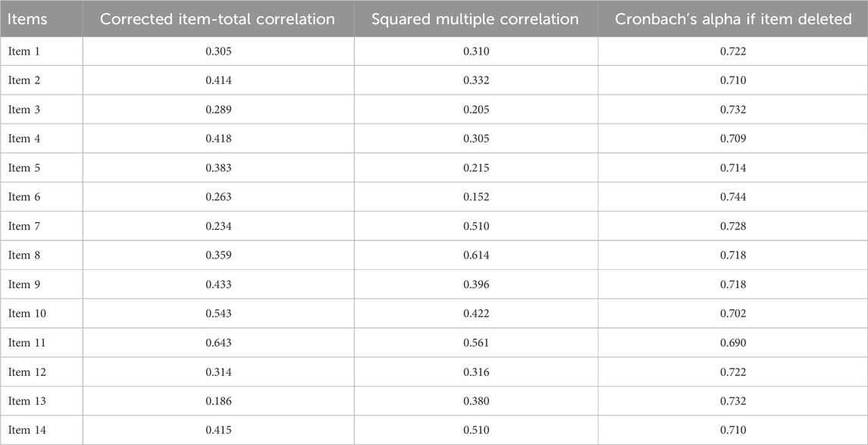Screen dimensions: 868x445
Task: Select Item 12's Cronbach's alpha value 0.722
Action: click(733, 372)
